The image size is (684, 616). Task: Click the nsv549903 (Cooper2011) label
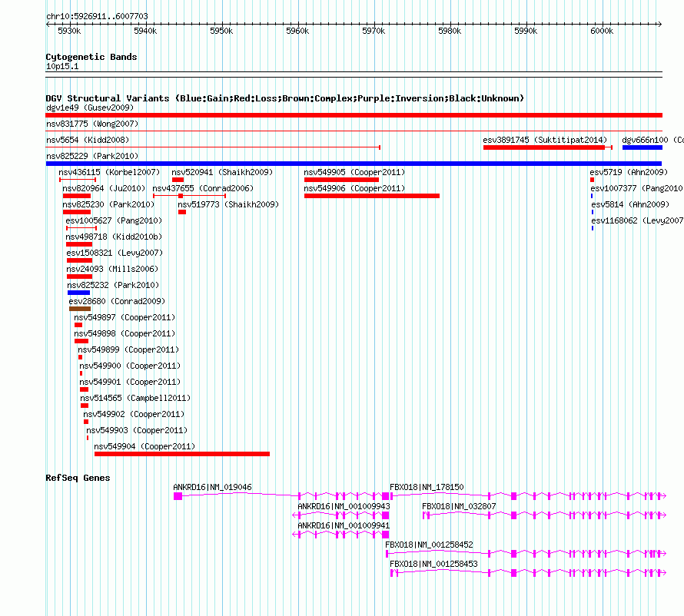pyautogui.click(x=137, y=430)
